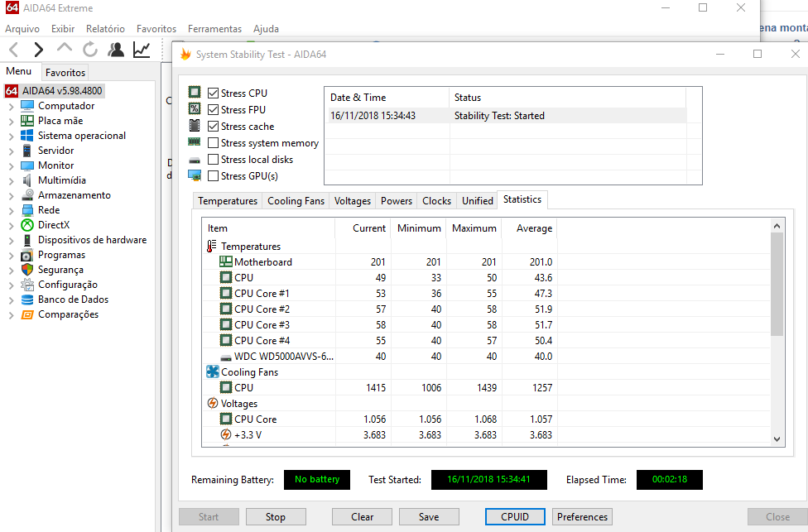This screenshot has height=532, width=808.
Task: Uncheck the Stress CPU checkbox
Action: (x=213, y=93)
